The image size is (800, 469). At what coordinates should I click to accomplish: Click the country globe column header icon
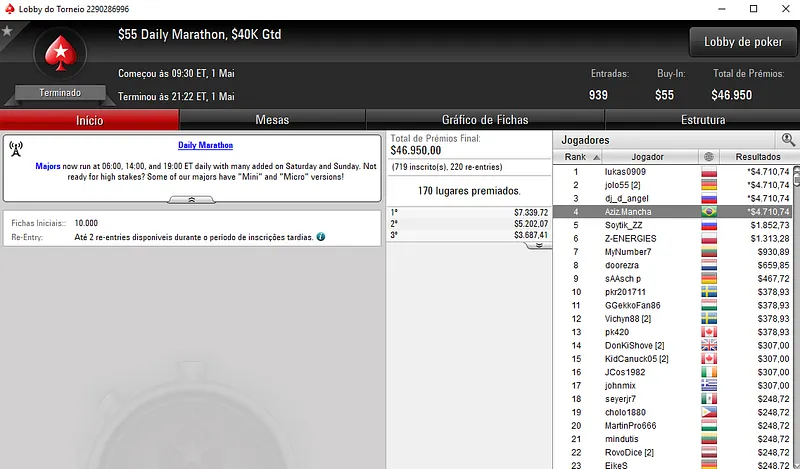coord(709,157)
